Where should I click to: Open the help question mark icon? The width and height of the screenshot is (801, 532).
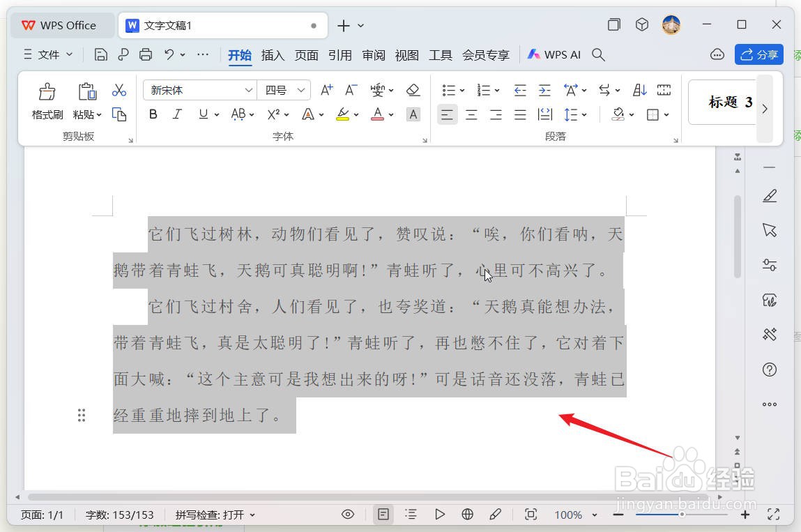tap(770, 370)
